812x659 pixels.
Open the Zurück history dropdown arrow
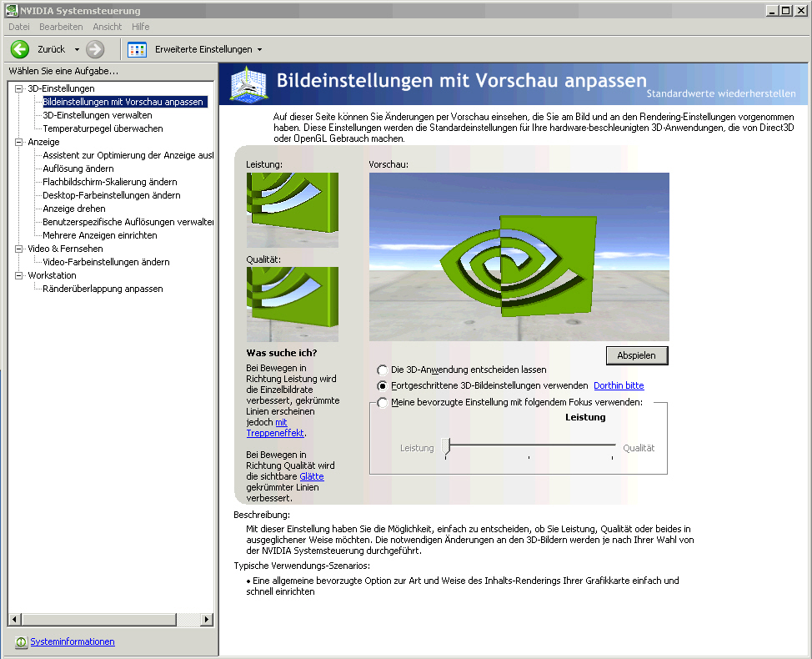click(x=78, y=50)
